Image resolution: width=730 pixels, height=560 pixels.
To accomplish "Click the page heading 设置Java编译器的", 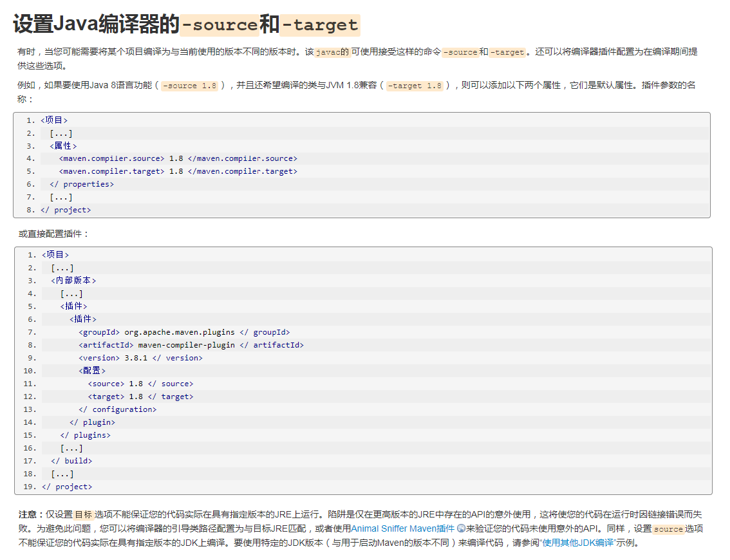I will [x=96, y=24].
